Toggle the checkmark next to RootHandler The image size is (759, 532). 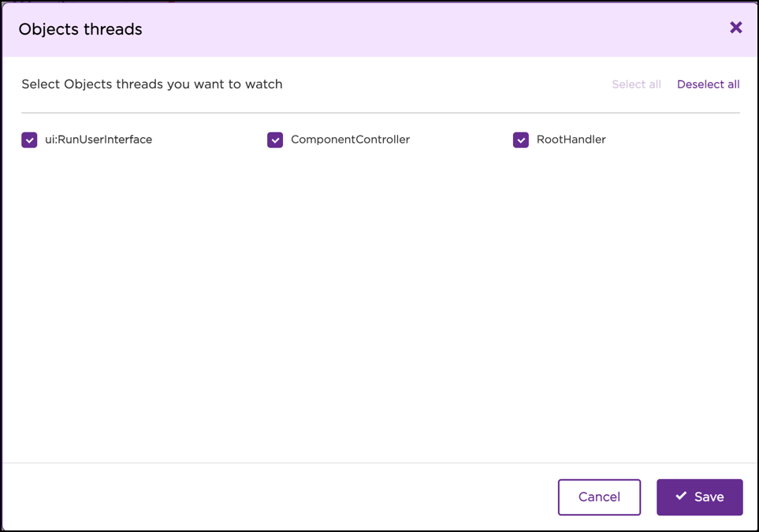point(521,140)
